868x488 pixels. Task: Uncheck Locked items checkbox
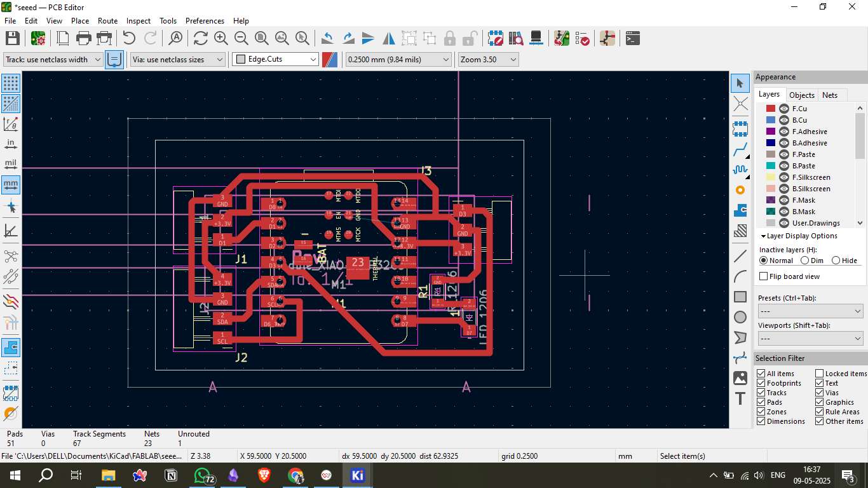820,374
